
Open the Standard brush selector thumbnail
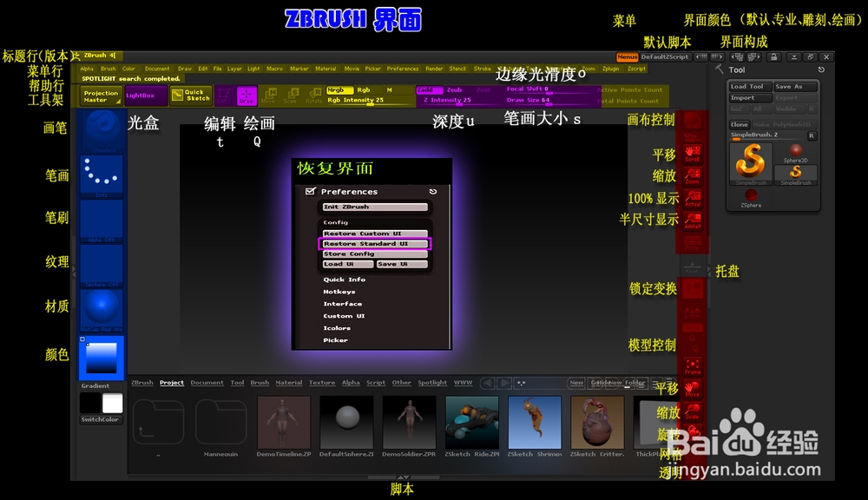pyautogui.click(x=102, y=131)
